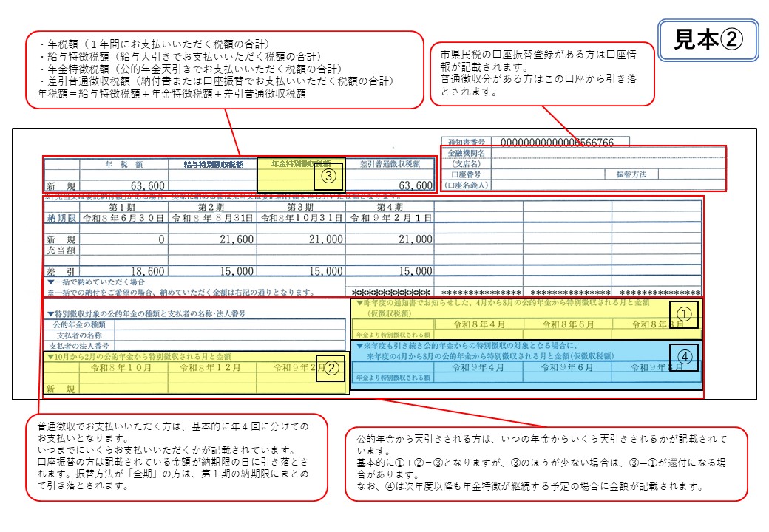The height and width of the screenshot is (532, 769).
Task: Select the 15,000 amount under 第2期
Action: click(x=237, y=272)
